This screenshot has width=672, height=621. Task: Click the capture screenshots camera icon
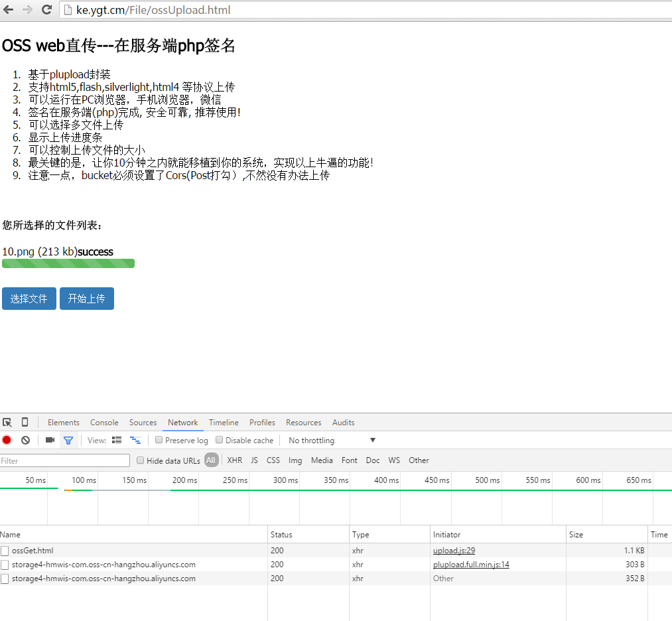[50, 440]
